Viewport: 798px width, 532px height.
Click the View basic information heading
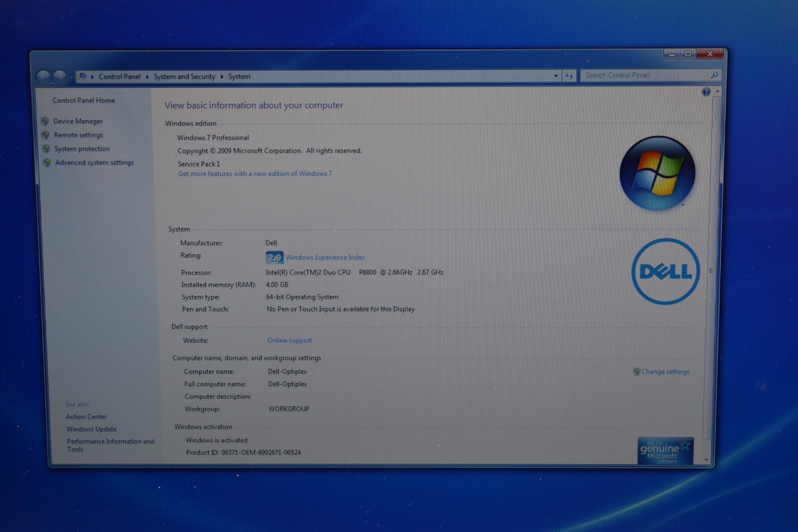[254, 105]
